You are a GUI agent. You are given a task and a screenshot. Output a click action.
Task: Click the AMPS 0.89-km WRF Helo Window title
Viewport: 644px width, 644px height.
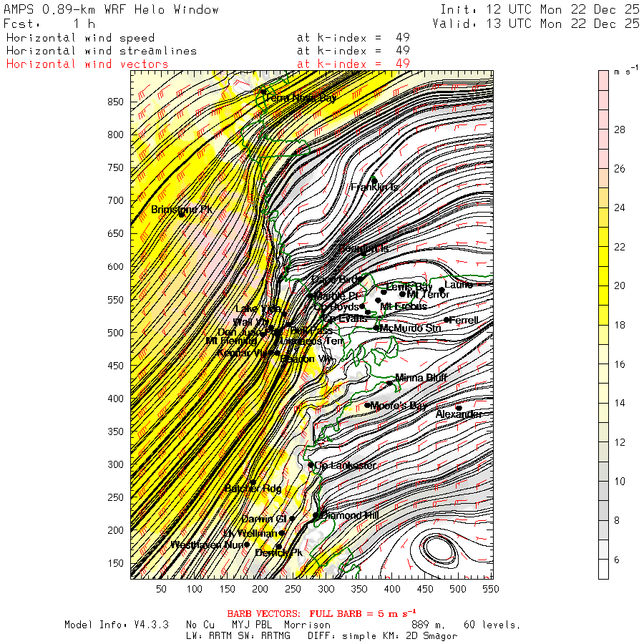click(111, 9)
